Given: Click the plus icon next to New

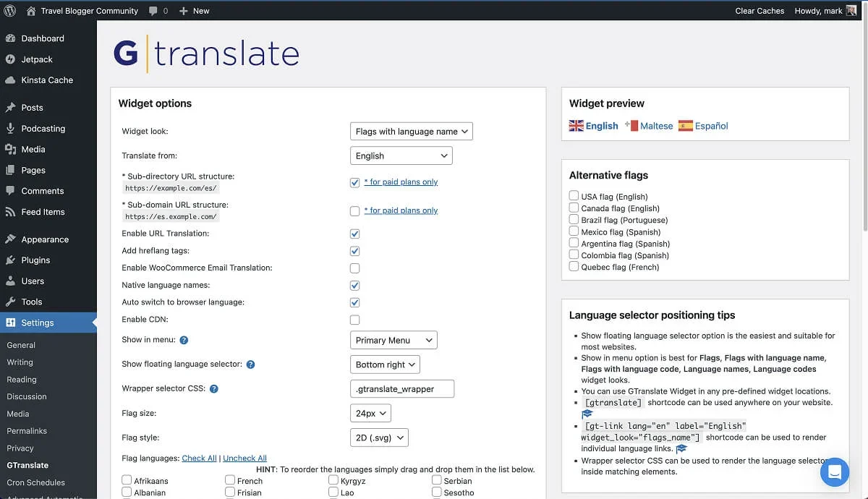Looking at the screenshot, I should 183,11.
